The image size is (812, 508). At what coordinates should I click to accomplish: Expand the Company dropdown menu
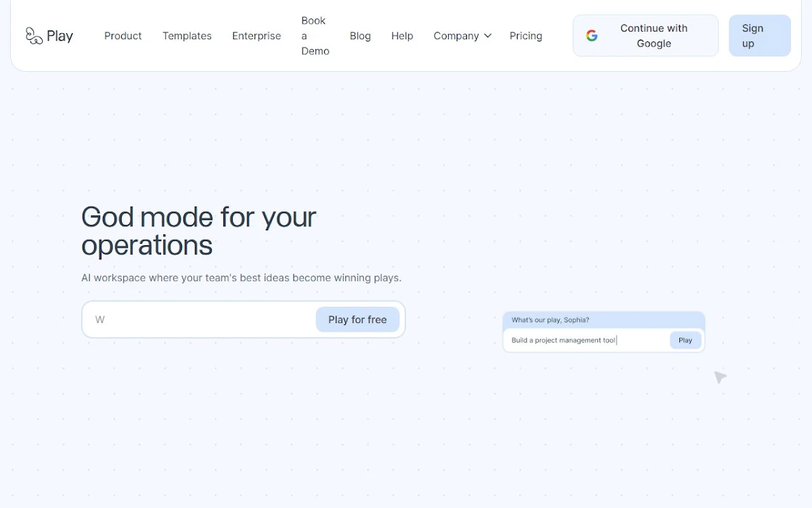point(463,36)
